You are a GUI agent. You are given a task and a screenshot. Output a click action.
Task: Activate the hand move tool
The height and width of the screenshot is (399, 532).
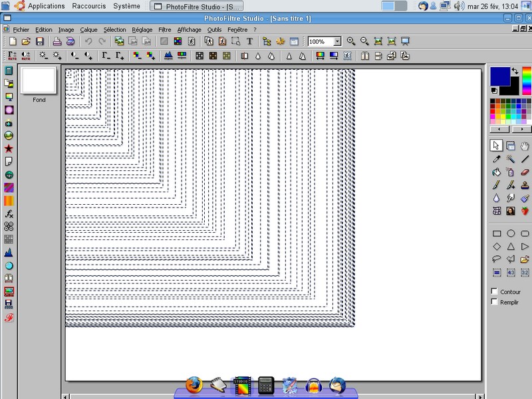pyautogui.click(x=525, y=146)
